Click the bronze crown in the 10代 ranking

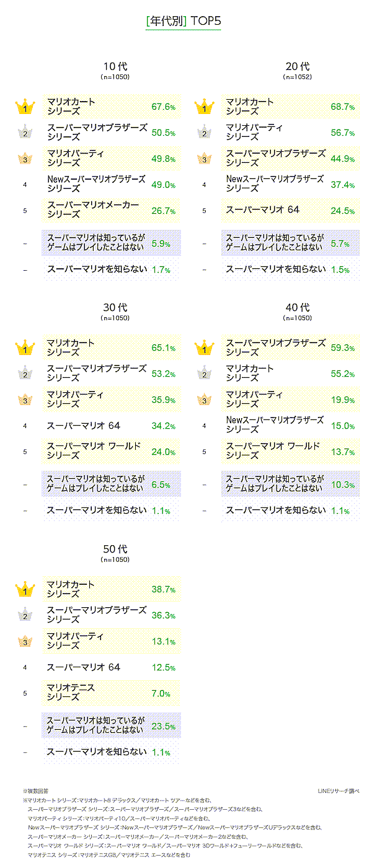tap(25, 159)
